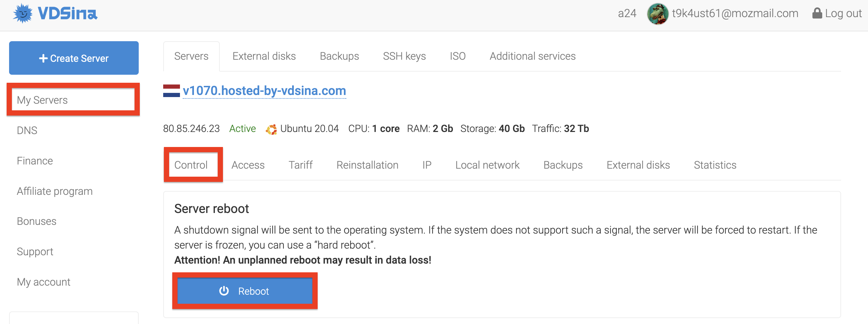Click the Ubuntu 20.04 label
The image size is (868, 324).
click(x=310, y=129)
